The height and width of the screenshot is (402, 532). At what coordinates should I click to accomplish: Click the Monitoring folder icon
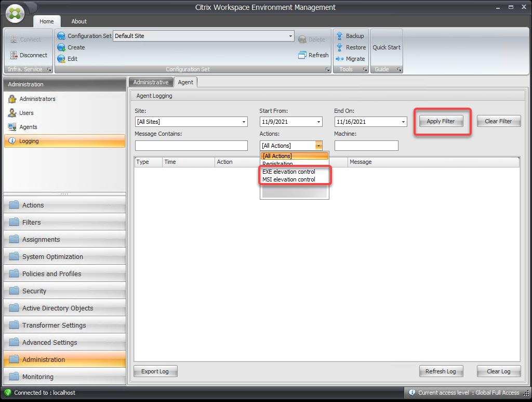pos(14,376)
